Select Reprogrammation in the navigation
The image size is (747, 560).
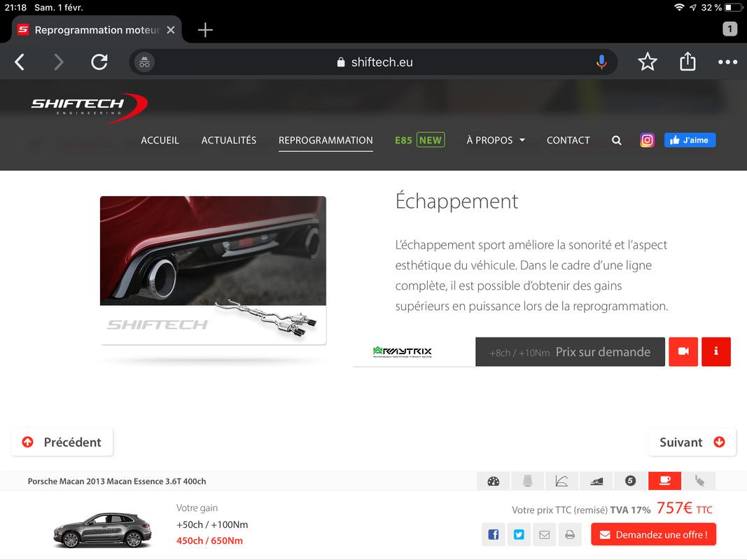326,141
